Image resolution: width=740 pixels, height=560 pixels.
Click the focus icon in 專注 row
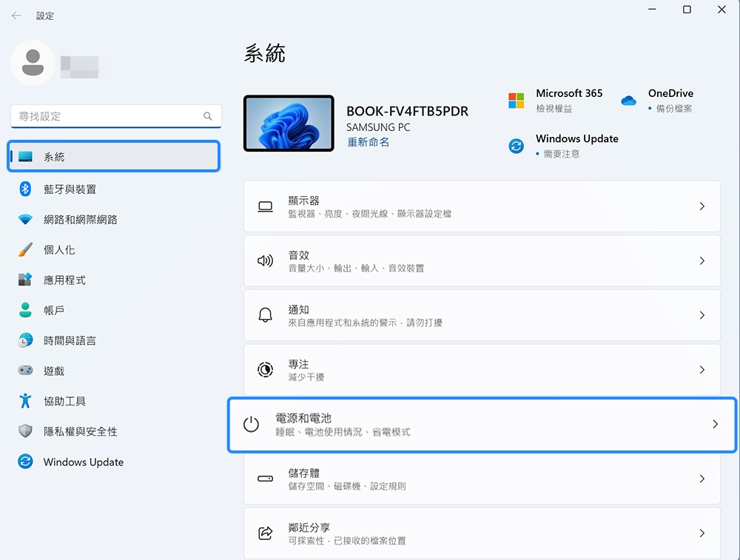(x=265, y=369)
